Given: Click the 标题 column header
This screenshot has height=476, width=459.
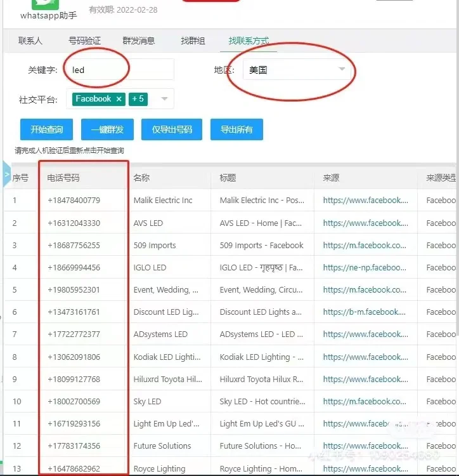Looking at the screenshot, I should pyautogui.click(x=228, y=178).
